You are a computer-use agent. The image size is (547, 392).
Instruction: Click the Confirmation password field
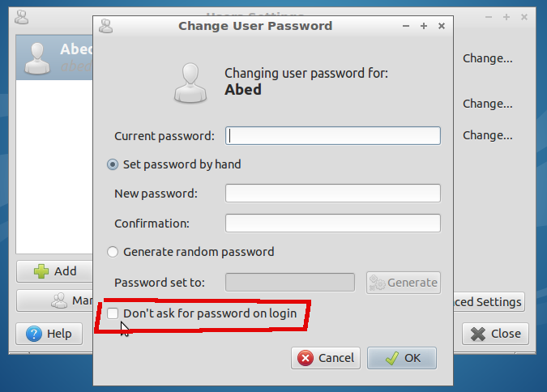pos(333,224)
